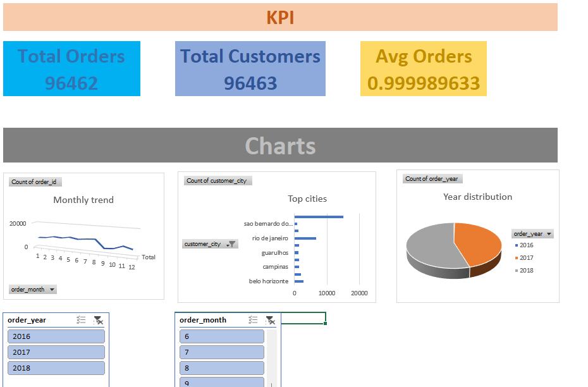Viewport: 588px width, 387px height.
Task: Select month 9 in order_month slicer
Action: click(x=222, y=382)
